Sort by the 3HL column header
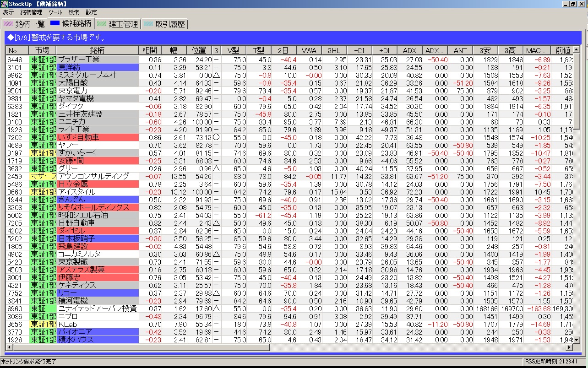 click(x=334, y=50)
